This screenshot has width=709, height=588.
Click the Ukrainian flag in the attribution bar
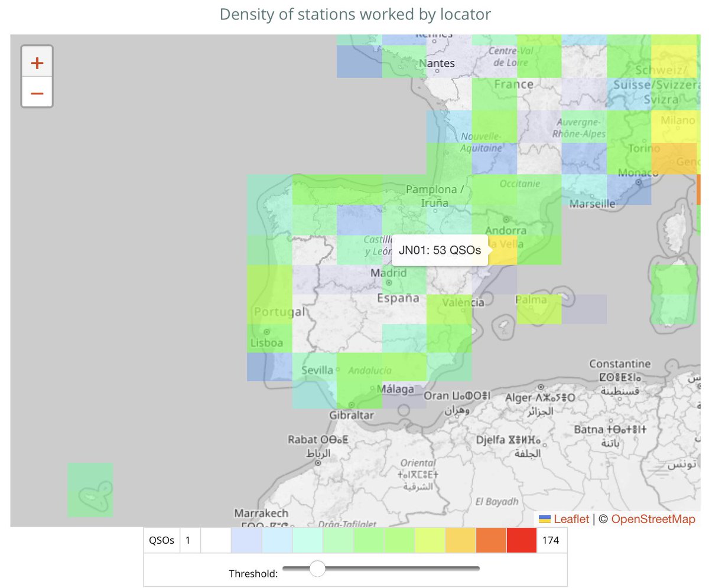[547, 520]
